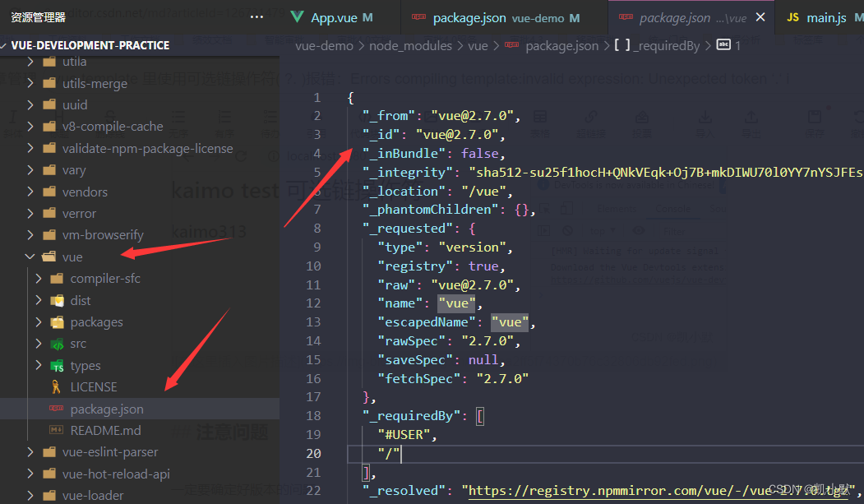The image size is (864, 504).
Task: Select the Vue icon on the App.vue tab
Action: [297, 16]
